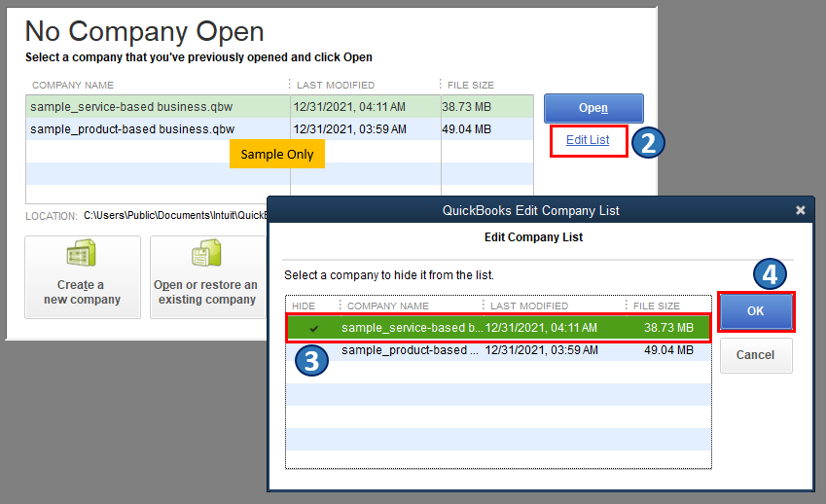Click the Edit List link
Image resolution: width=826 pixels, height=504 pixels.
click(588, 139)
